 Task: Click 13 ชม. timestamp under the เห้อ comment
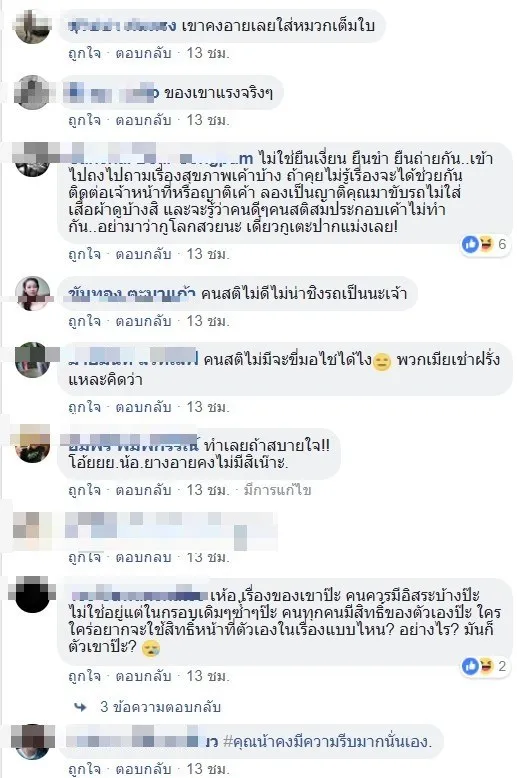click(208, 676)
